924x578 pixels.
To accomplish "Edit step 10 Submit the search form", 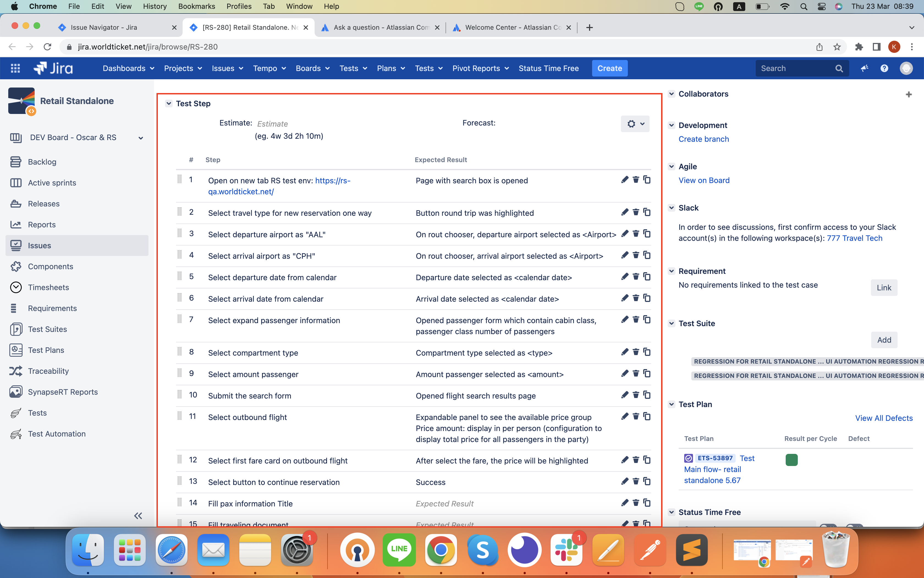I will coord(625,395).
